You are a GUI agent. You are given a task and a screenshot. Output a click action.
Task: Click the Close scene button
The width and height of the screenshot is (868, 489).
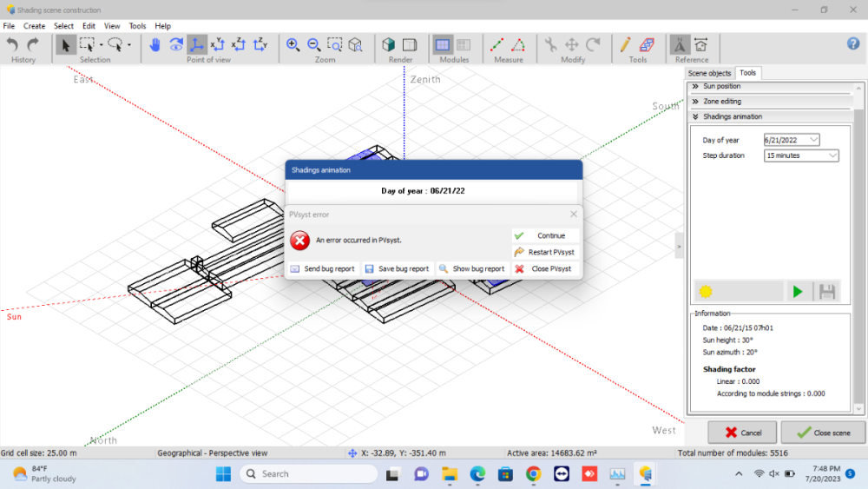[823, 433]
